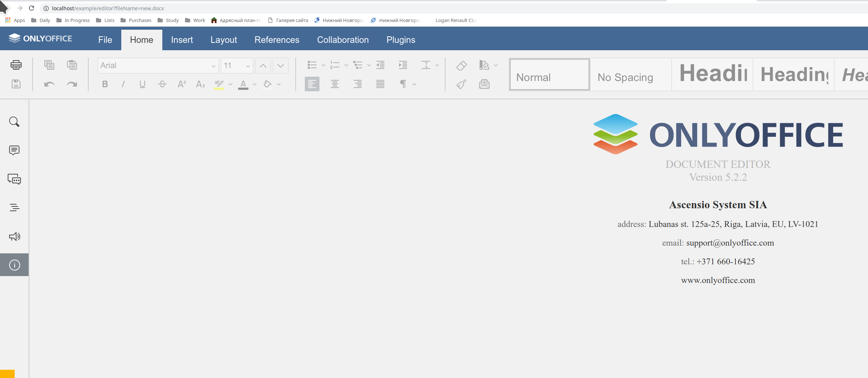Open the Comments sidebar panel
This screenshot has width=868, height=378.
[x=14, y=150]
